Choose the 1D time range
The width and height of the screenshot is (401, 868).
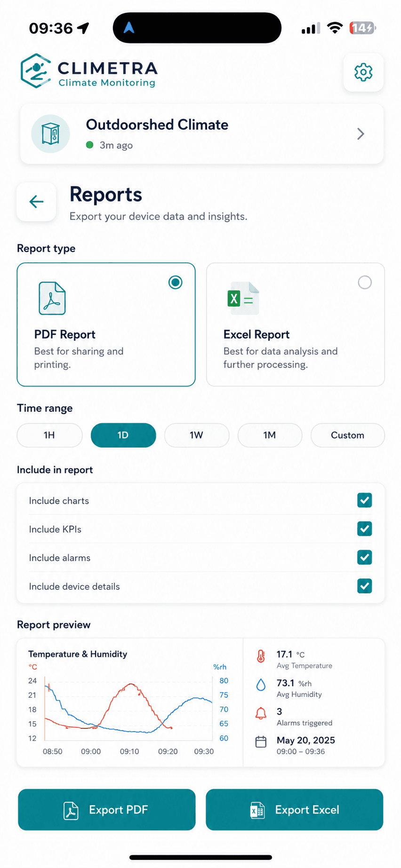tap(123, 435)
